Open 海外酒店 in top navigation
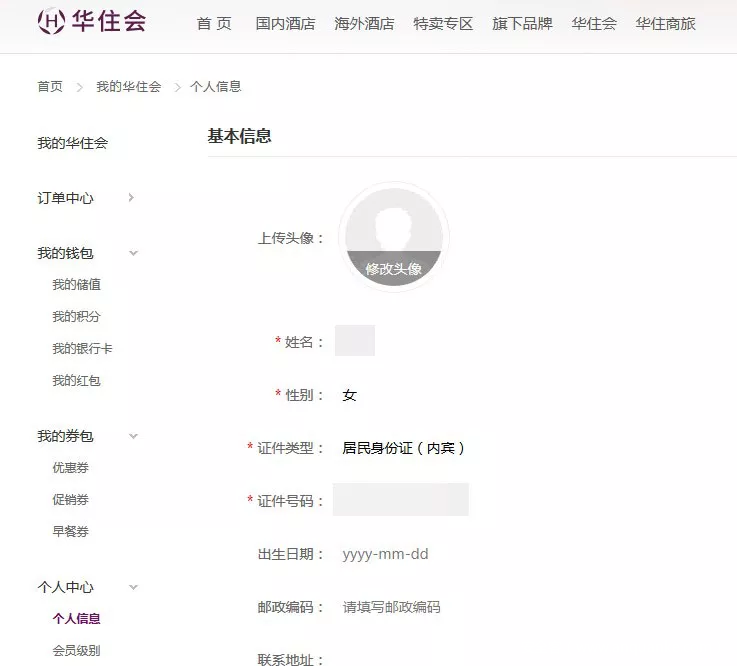The image size is (737, 666). point(364,24)
